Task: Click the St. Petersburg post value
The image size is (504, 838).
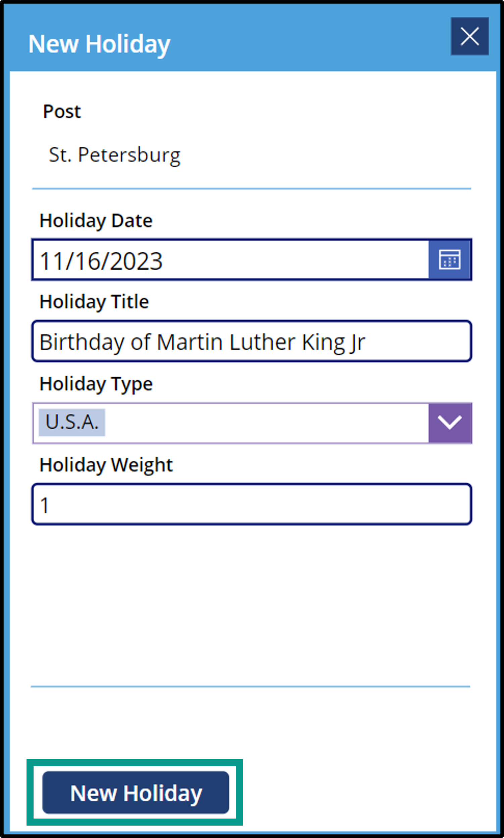Action: tap(114, 155)
